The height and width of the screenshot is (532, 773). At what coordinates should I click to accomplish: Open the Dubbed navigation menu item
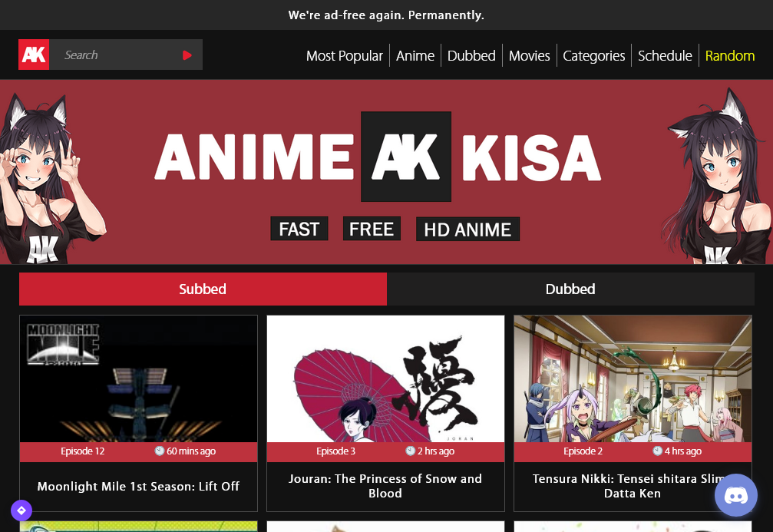tap(471, 56)
